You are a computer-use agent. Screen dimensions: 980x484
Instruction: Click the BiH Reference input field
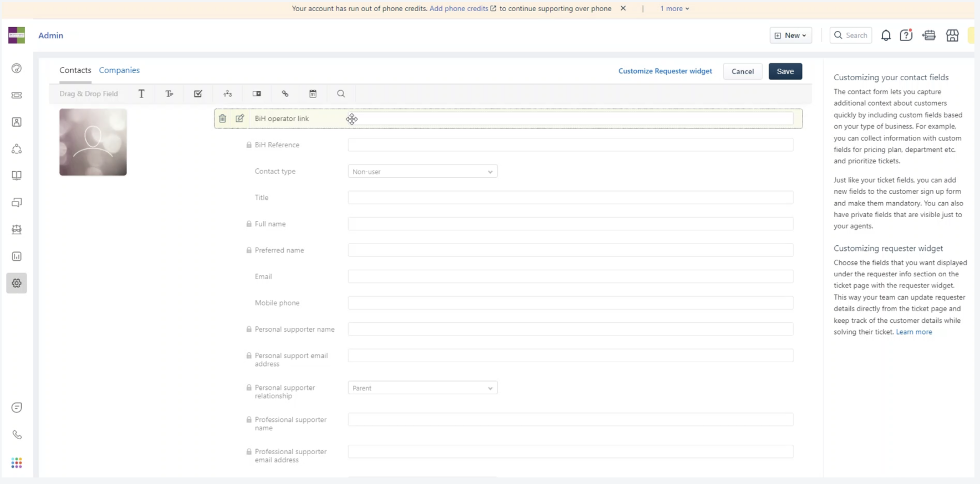570,145
